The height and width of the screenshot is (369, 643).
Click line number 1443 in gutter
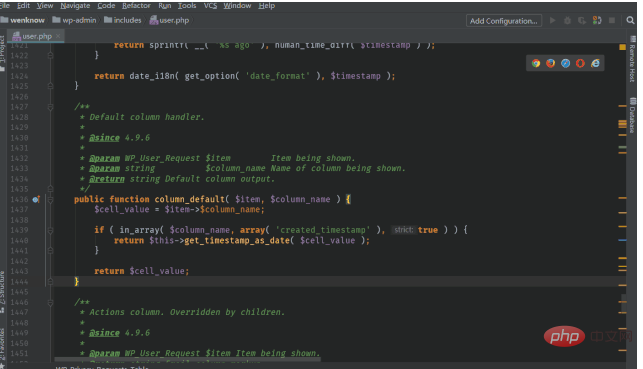pos(19,271)
